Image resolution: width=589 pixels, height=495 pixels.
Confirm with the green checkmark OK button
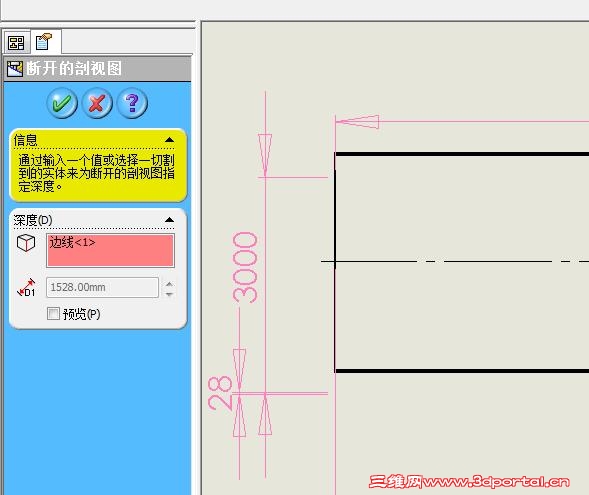click(62, 103)
